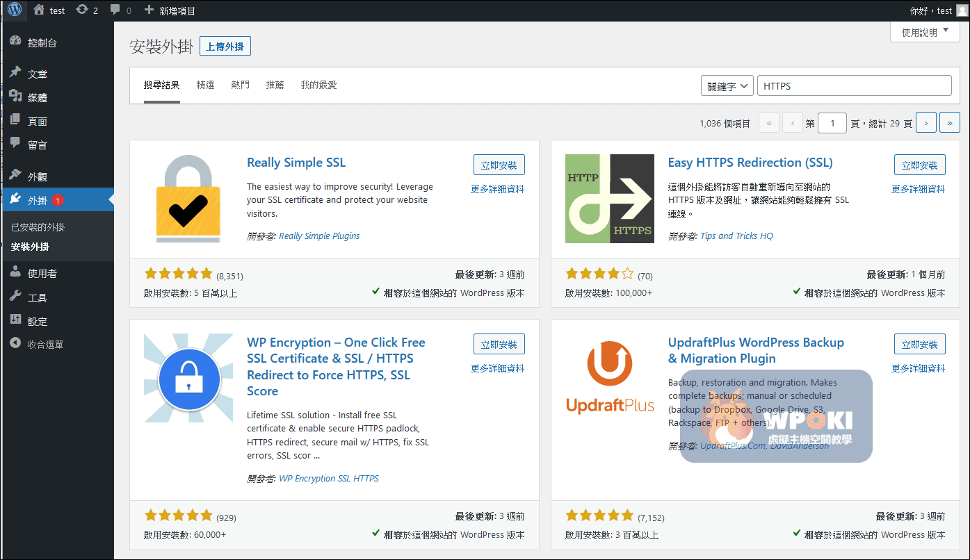This screenshot has height=560, width=970.
Task: Click the 上傳外掛 upload plugin button
Action: [x=225, y=47]
